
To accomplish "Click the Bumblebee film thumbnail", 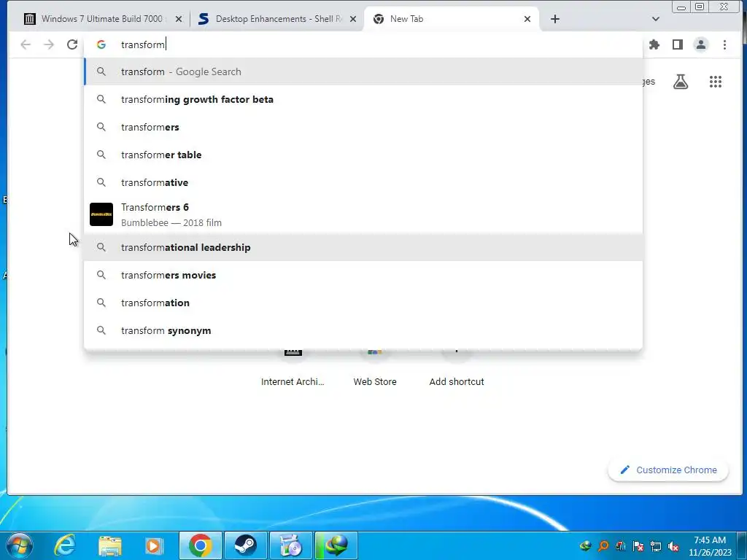I will coord(101,214).
